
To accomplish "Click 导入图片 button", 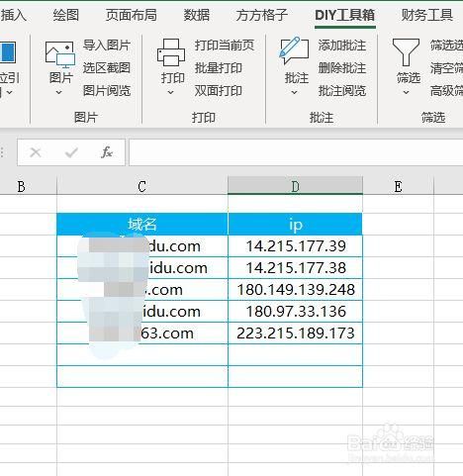I will click(x=107, y=46).
